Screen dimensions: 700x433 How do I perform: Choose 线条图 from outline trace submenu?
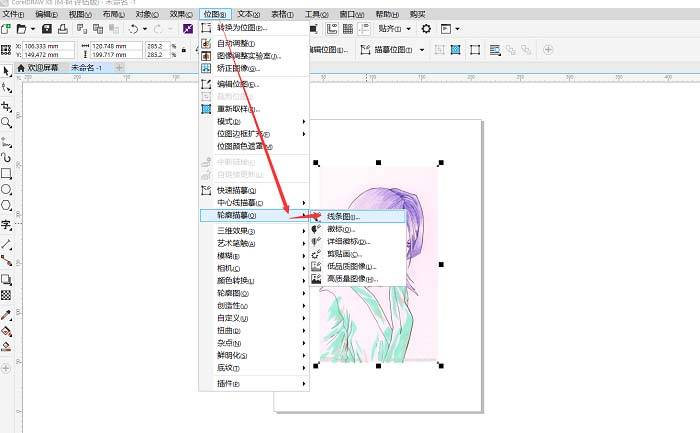tap(343, 215)
